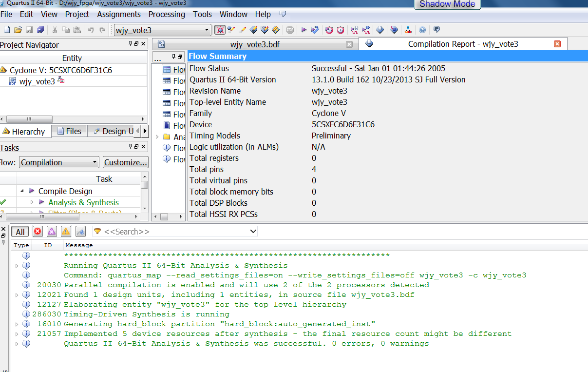Close the Project Navigator panel
The width and height of the screenshot is (588, 372).
[x=143, y=44]
